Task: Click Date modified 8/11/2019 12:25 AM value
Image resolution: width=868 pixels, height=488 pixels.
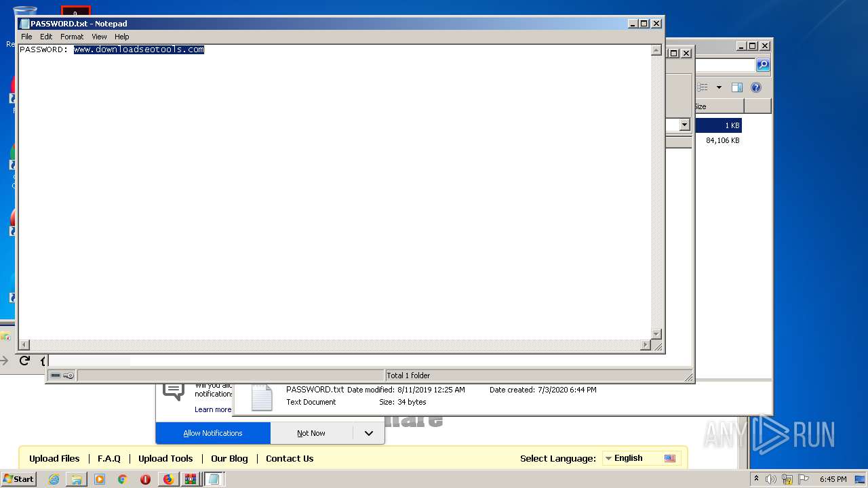Action: pyautogui.click(x=431, y=390)
